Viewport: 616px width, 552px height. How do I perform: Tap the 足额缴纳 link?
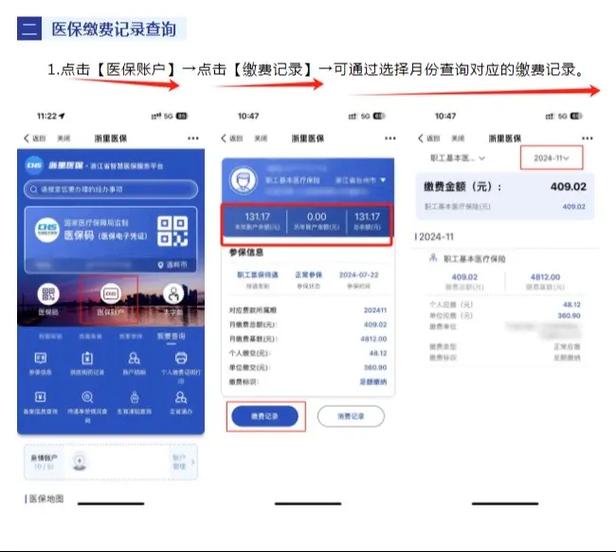click(x=373, y=381)
